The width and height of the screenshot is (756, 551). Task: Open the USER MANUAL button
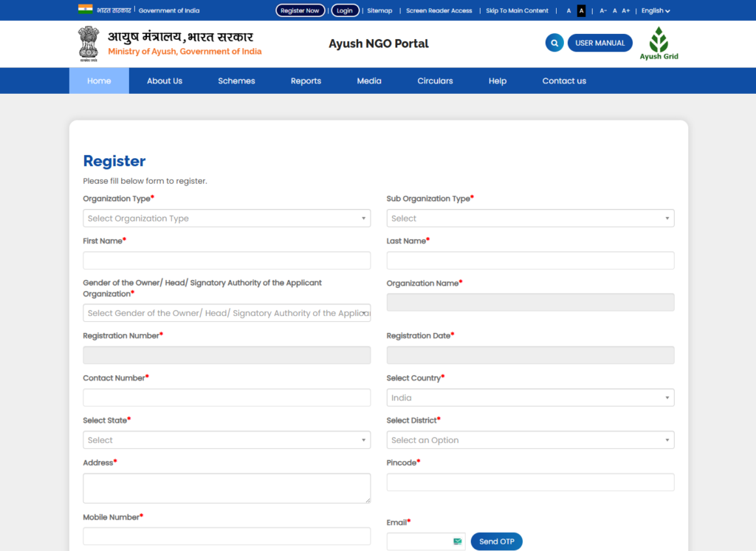coord(599,43)
